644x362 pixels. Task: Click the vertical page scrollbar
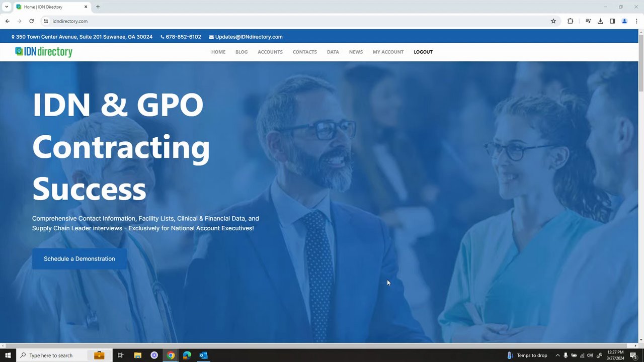[x=641, y=63]
